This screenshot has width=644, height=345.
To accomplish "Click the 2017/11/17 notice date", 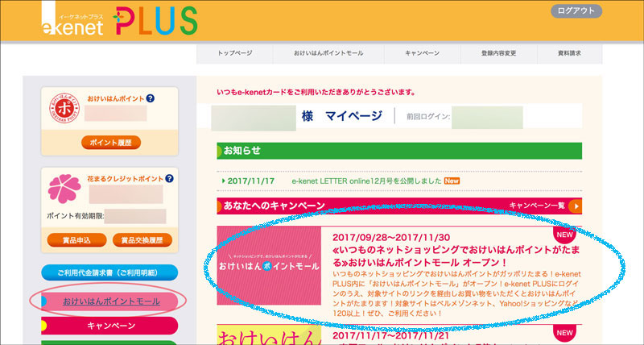I will 251,181.
